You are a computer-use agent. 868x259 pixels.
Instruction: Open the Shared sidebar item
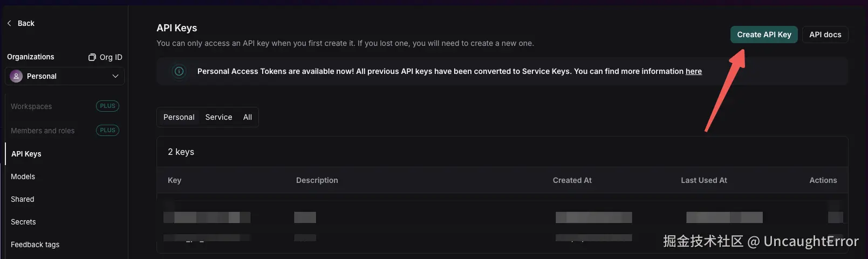(23, 199)
